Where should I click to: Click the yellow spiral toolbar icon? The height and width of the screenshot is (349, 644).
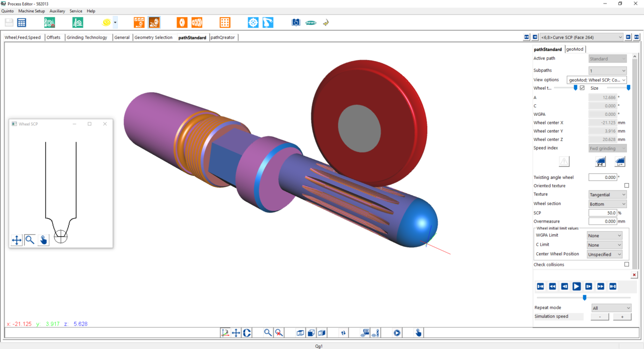pos(107,22)
